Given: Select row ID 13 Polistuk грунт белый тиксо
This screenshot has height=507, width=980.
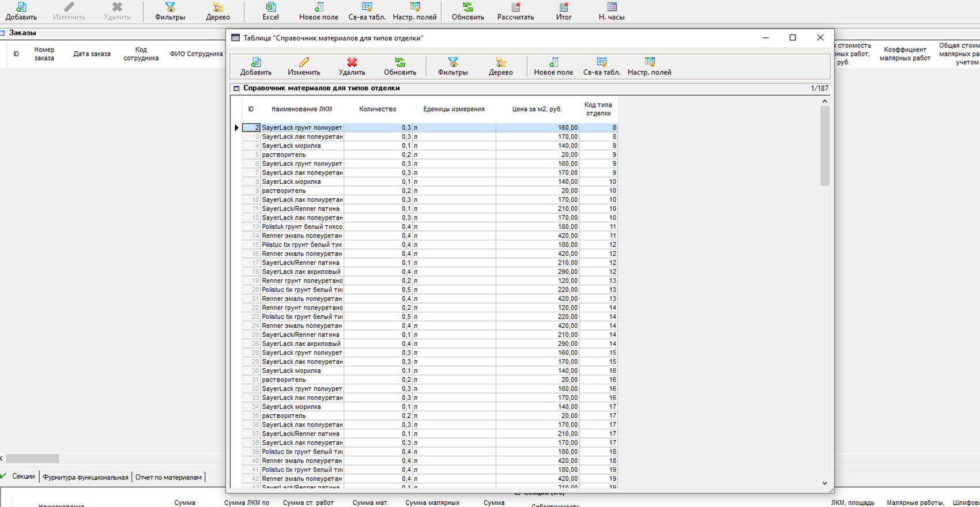Looking at the screenshot, I should pyautogui.click(x=429, y=226).
